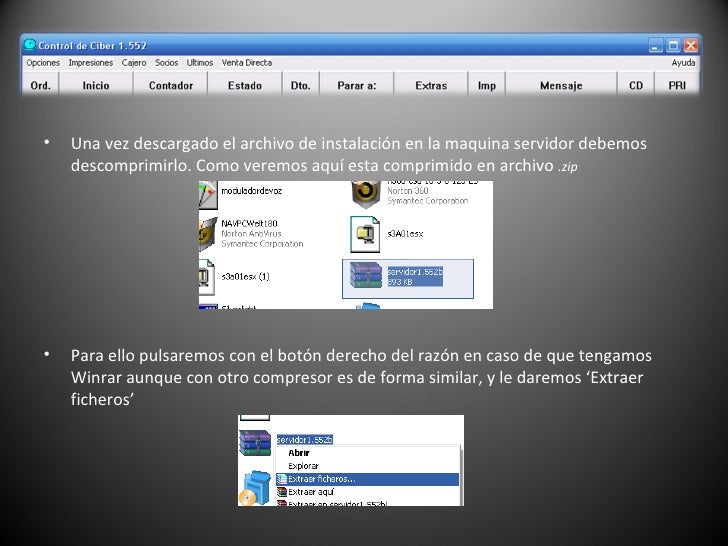This screenshot has width=728, height=546.
Task: Click the servidor1.552b file name label
Action: coord(415,272)
